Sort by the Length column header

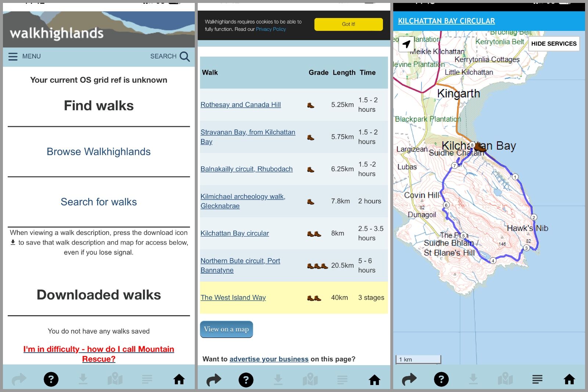point(344,72)
